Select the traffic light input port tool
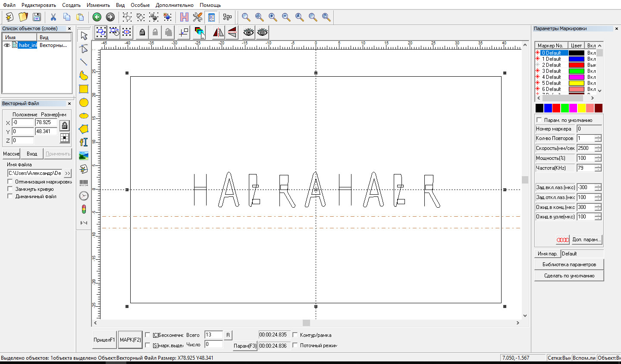Screen dimensions: 621x364 click(x=84, y=209)
